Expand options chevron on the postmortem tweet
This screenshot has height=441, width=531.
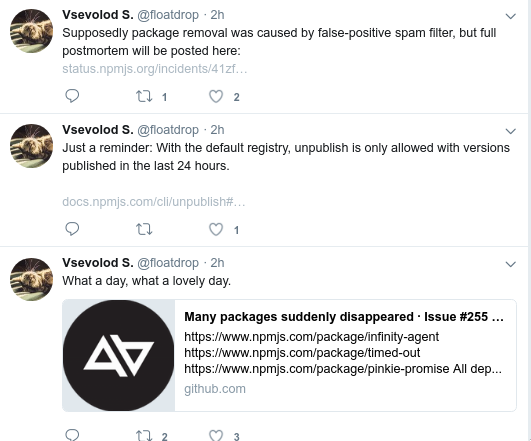point(510,16)
